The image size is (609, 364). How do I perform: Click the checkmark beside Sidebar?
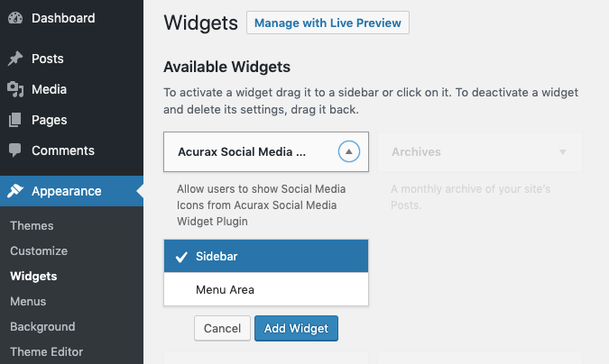(181, 257)
